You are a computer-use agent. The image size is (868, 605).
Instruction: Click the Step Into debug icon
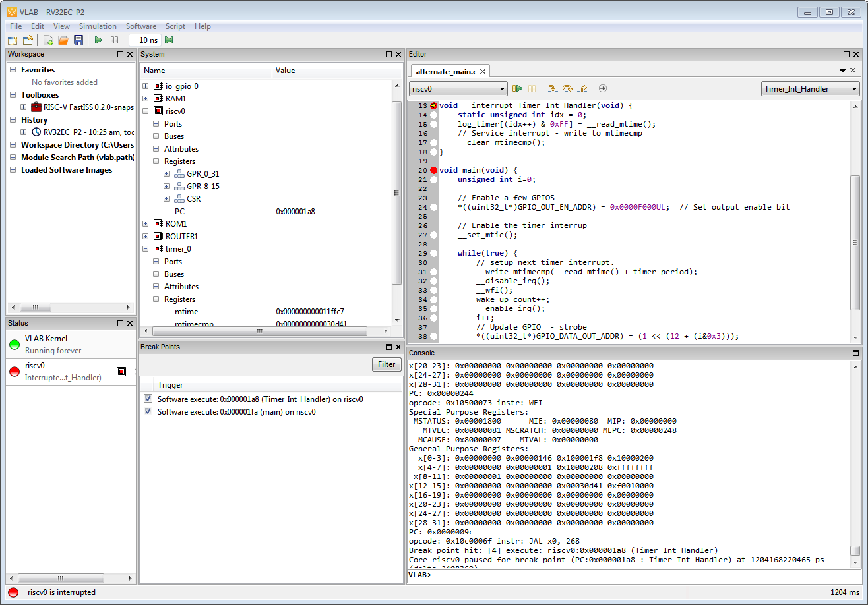[x=552, y=88]
